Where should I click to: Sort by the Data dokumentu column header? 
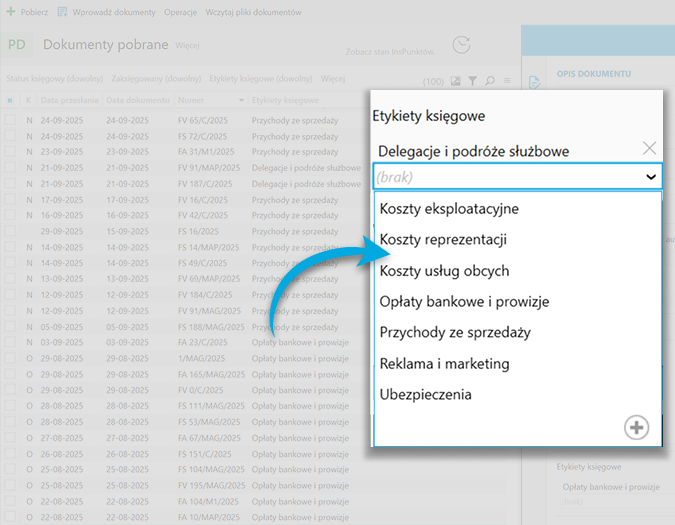[137, 101]
